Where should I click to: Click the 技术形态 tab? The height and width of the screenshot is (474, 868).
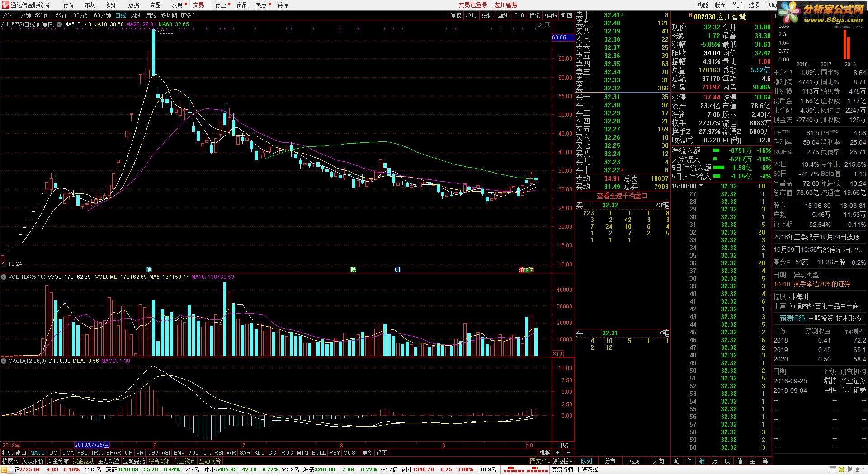(849, 318)
